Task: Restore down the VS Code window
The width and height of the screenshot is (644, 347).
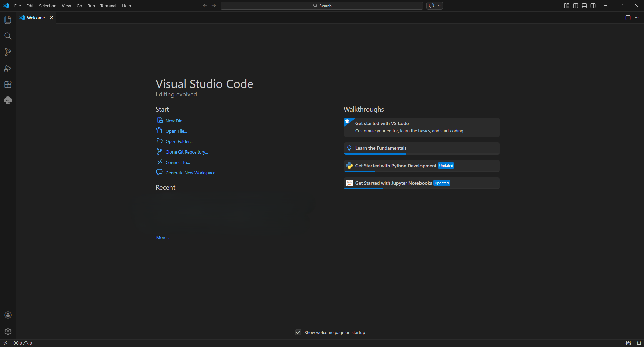Action: (621, 6)
